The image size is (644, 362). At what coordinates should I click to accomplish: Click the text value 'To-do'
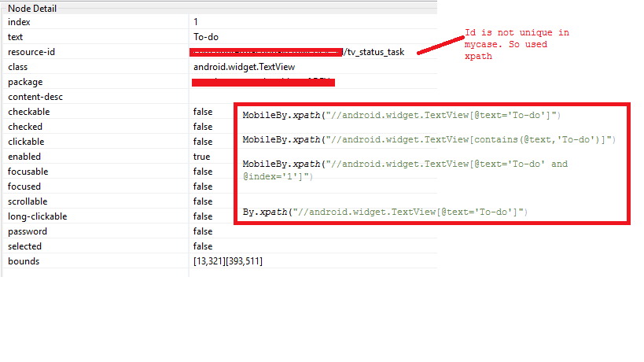coord(206,37)
